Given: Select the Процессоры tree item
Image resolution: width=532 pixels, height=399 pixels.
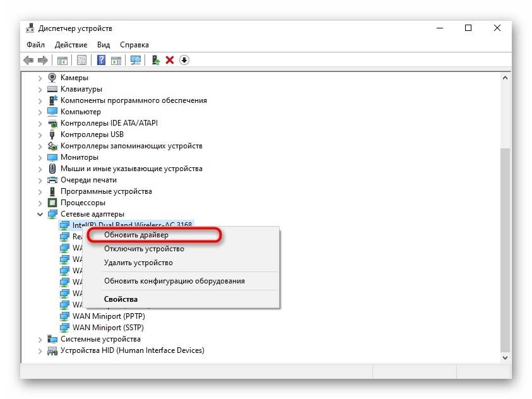Looking at the screenshot, I should point(83,203).
